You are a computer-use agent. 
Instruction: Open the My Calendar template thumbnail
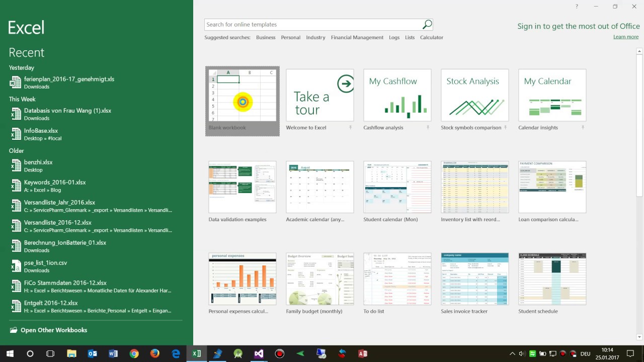click(x=552, y=95)
